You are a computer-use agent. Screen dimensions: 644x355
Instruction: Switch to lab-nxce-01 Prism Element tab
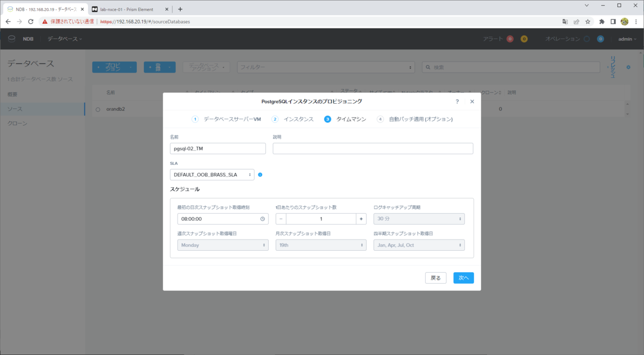(129, 9)
